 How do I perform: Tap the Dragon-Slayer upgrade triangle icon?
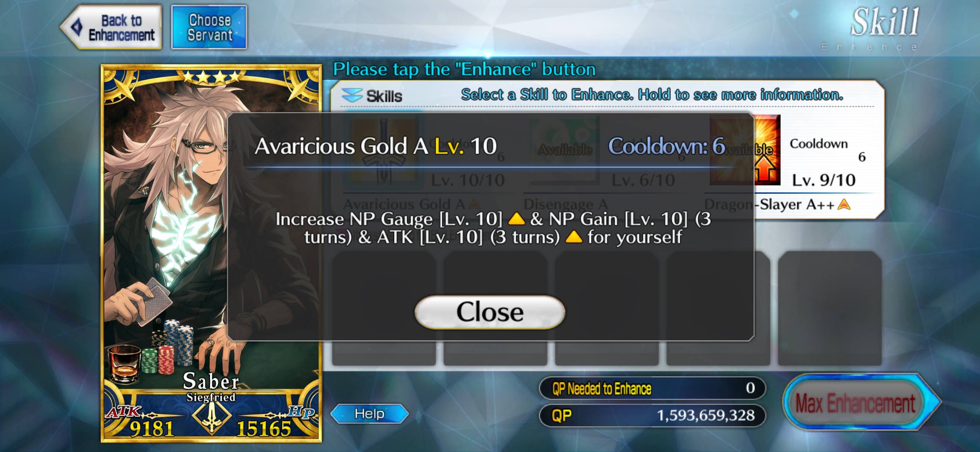844,205
